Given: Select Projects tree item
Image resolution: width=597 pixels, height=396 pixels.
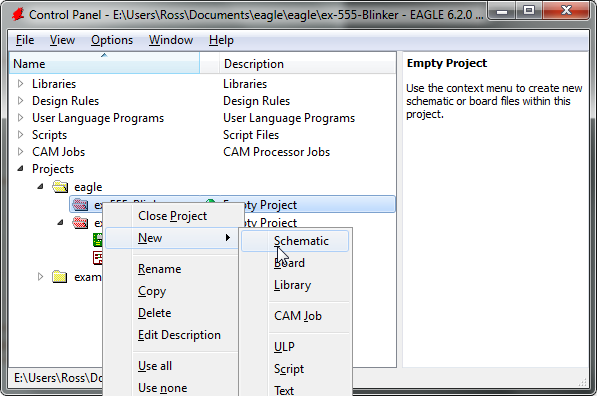Looking at the screenshot, I should tap(53, 169).
